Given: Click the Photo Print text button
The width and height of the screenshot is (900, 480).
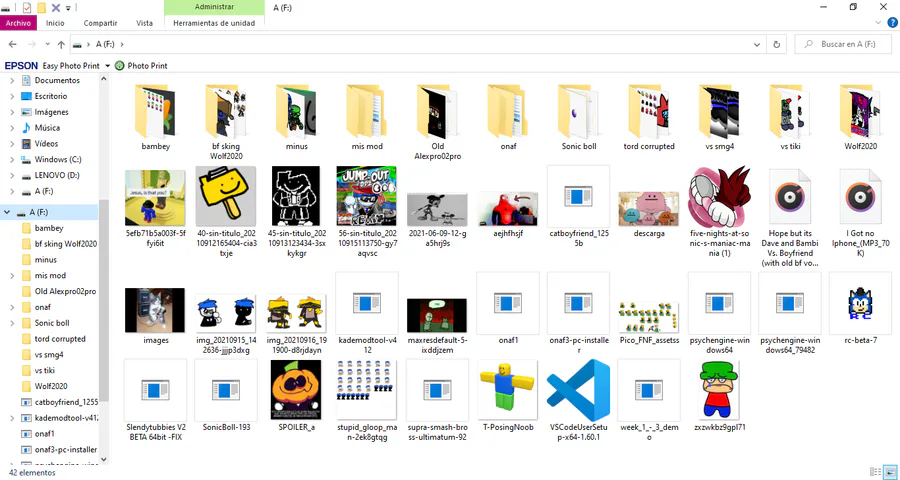Looking at the screenshot, I should click(x=148, y=66).
